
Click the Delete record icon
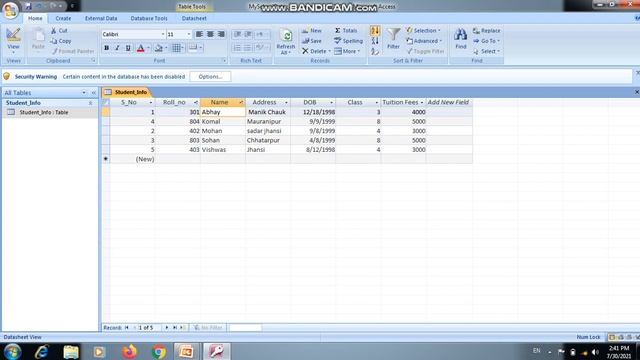305,51
